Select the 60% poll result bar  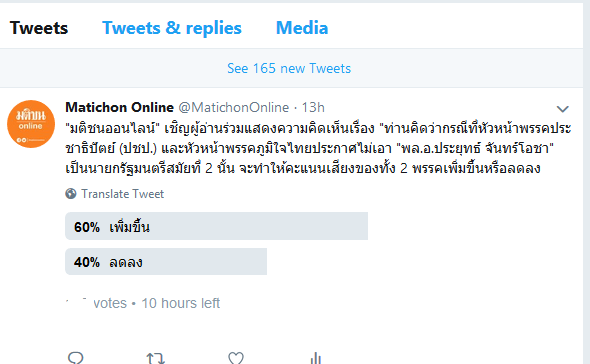click(x=216, y=226)
